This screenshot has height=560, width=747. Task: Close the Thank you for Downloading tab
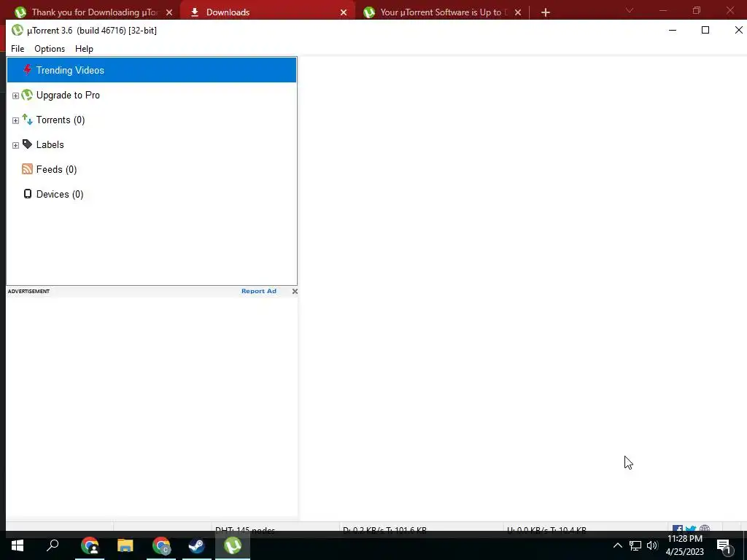click(x=169, y=12)
